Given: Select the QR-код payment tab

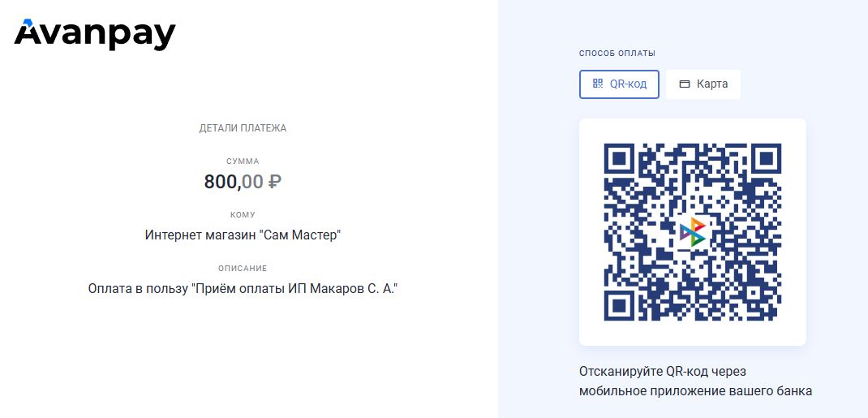Looking at the screenshot, I should (619, 84).
